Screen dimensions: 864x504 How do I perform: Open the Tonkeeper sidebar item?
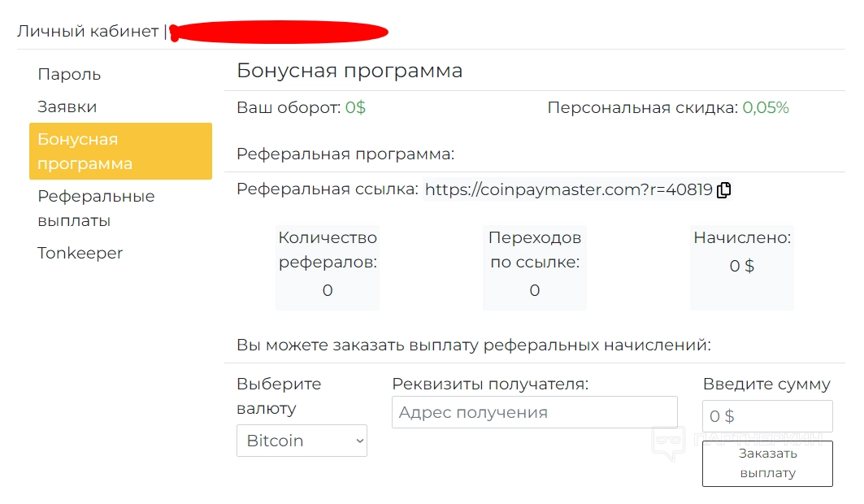tap(80, 253)
